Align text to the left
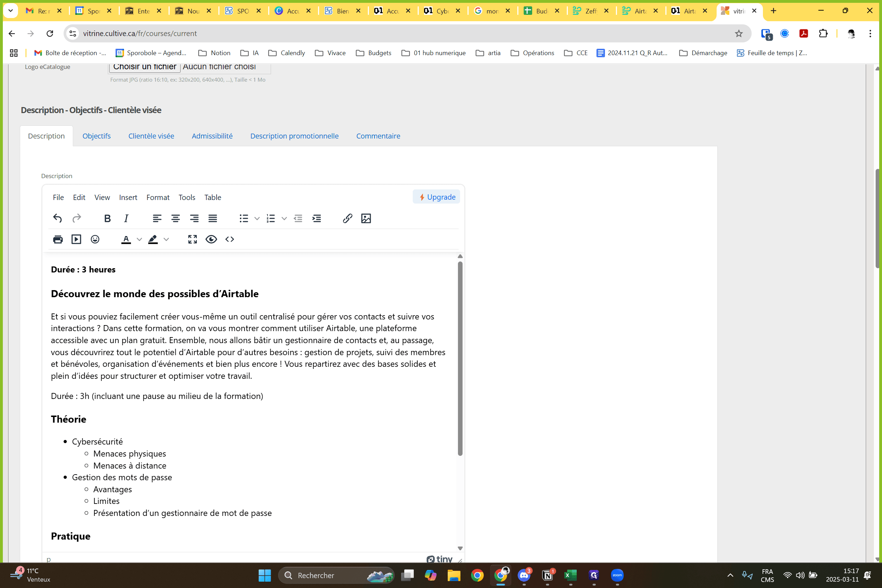 [157, 218]
